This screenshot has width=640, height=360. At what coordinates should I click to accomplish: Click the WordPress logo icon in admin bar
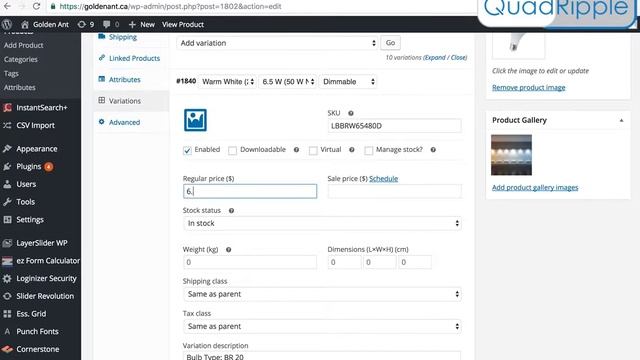point(7,24)
